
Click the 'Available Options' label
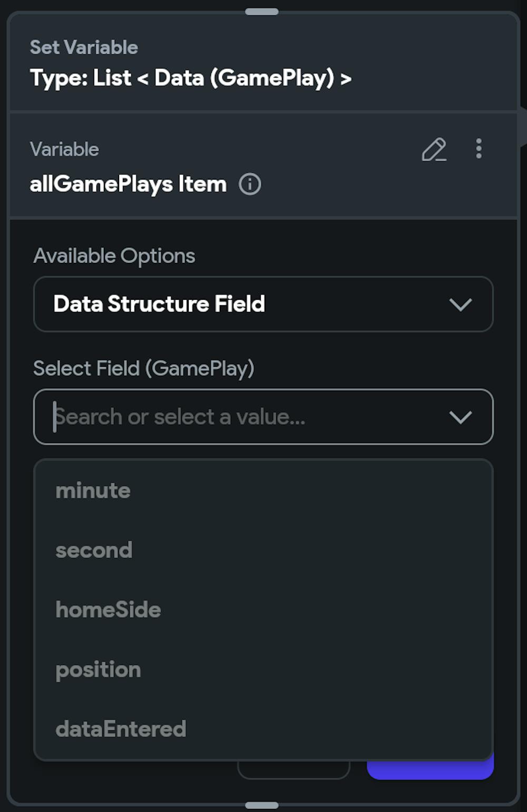(x=114, y=256)
